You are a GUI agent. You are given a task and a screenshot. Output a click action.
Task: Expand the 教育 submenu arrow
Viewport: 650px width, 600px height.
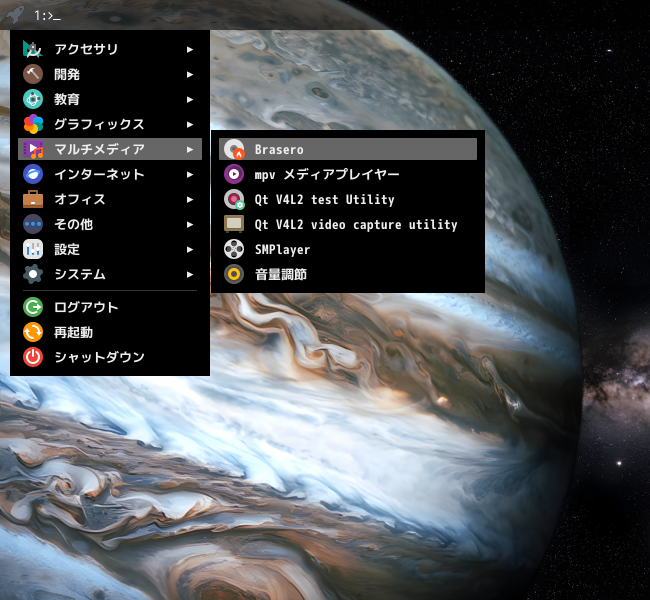[x=190, y=99]
